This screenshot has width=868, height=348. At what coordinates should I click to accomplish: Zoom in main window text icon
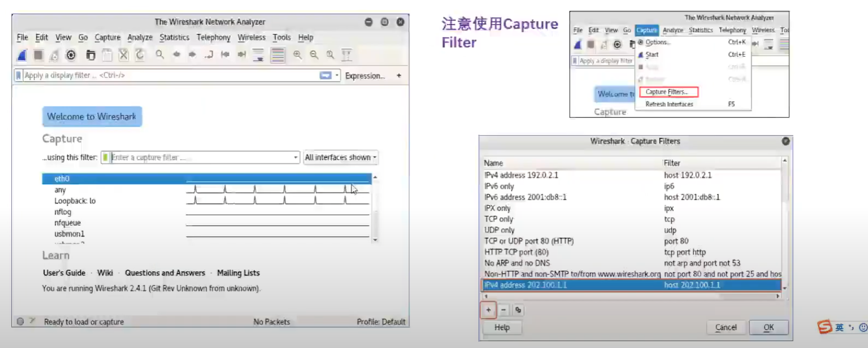pos(298,55)
